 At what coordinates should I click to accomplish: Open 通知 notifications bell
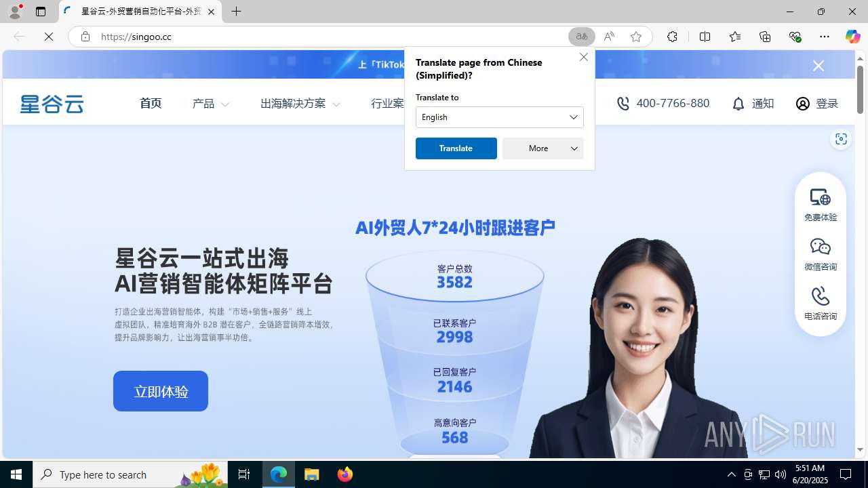tap(753, 104)
